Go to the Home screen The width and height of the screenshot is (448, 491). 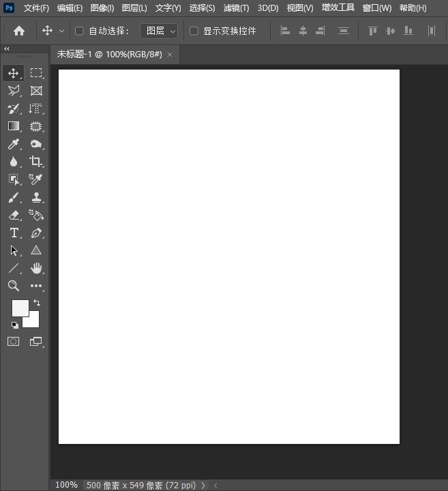point(19,31)
